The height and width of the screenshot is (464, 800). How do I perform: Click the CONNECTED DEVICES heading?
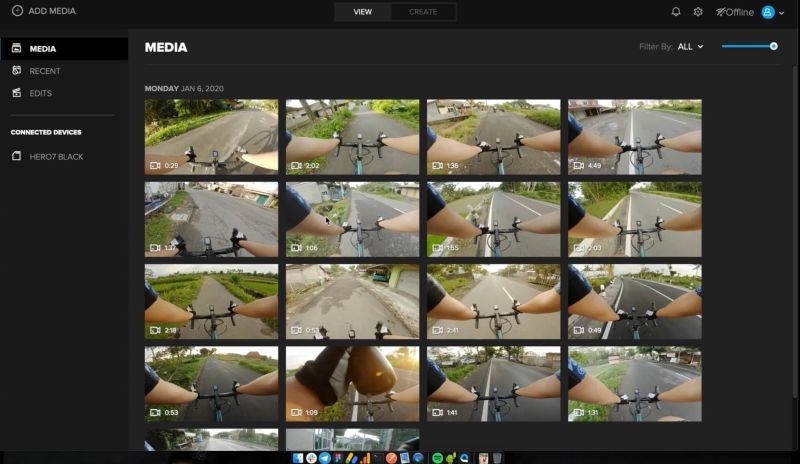click(46, 132)
